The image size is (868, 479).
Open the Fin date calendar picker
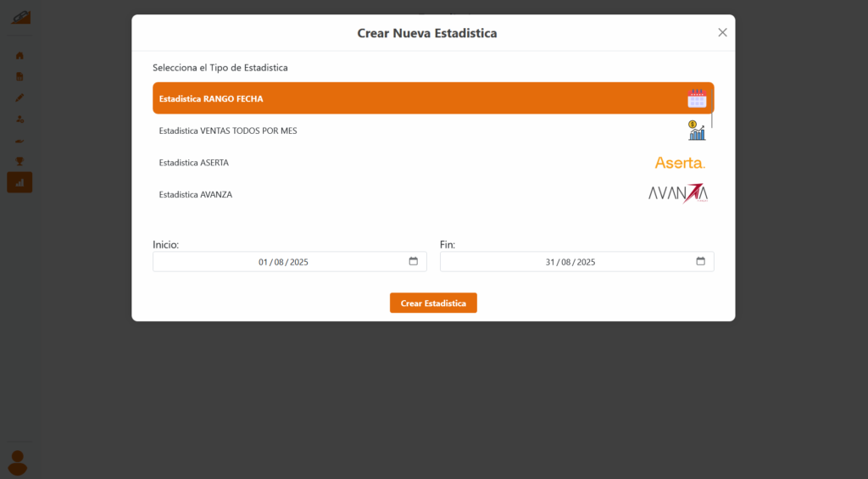pyautogui.click(x=701, y=262)
